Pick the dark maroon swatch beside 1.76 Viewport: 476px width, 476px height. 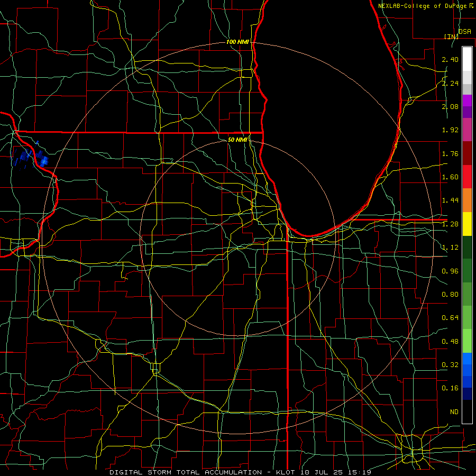(467, 153)
